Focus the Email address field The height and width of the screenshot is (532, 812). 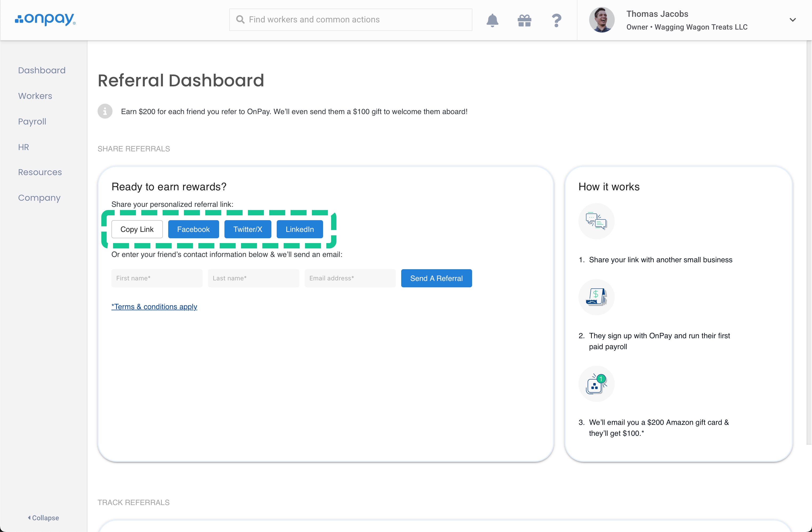click(350, 278)
